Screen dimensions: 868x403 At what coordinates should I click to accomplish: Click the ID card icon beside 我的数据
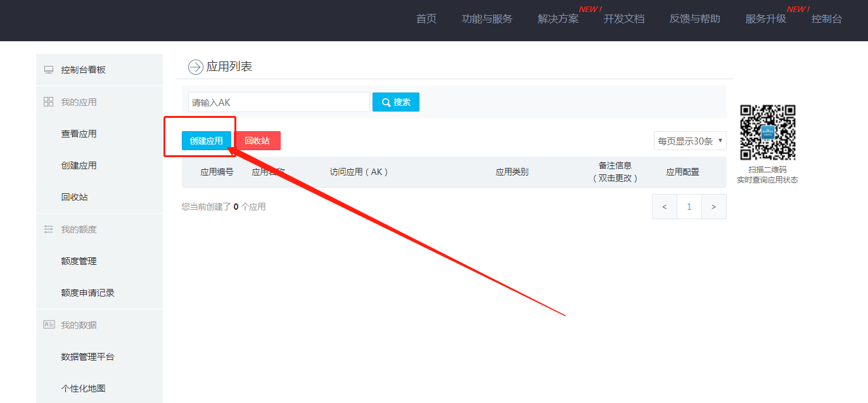49,324
